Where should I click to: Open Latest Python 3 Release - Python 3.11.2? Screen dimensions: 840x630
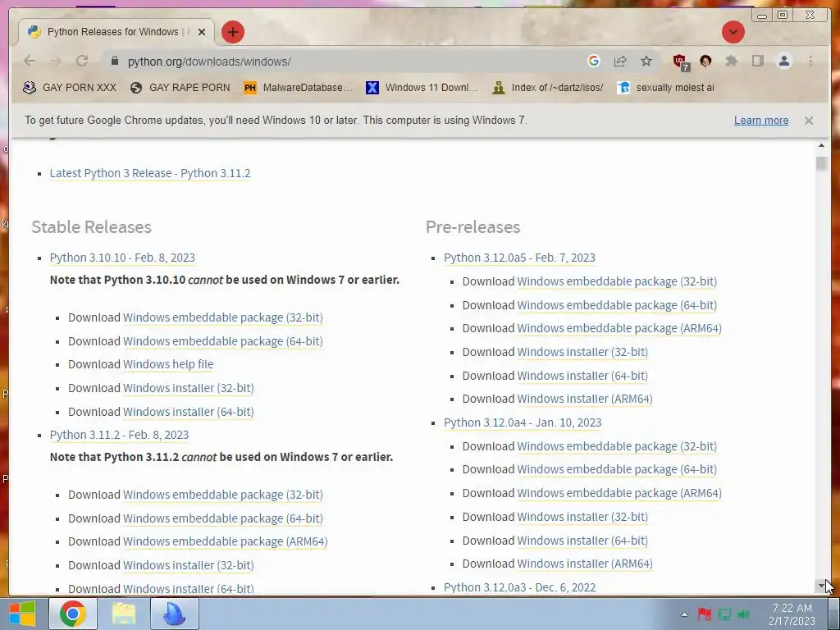click(150, 173)
